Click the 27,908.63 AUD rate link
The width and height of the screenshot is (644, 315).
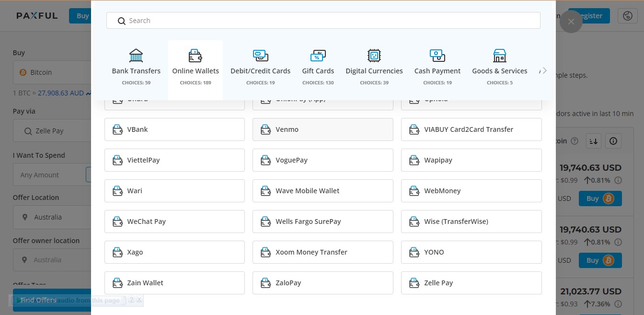61,93
